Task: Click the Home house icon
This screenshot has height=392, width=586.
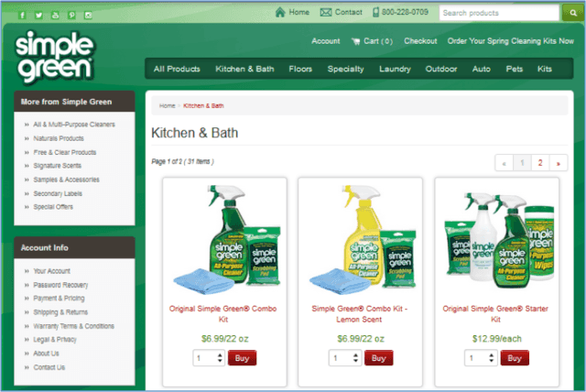Action: 280,12
